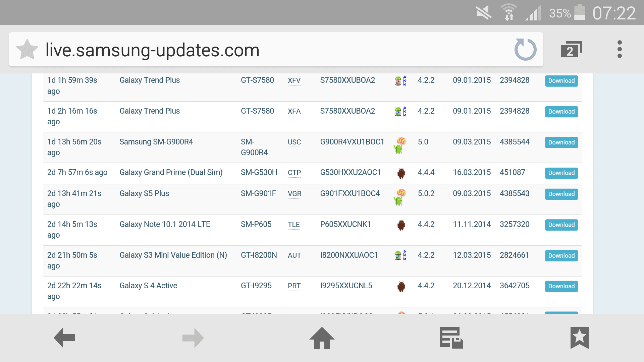This screenshot has height=362, width=644.
Task: Tap the live.samsung-updates.com address field
Action: click(276, 50)
